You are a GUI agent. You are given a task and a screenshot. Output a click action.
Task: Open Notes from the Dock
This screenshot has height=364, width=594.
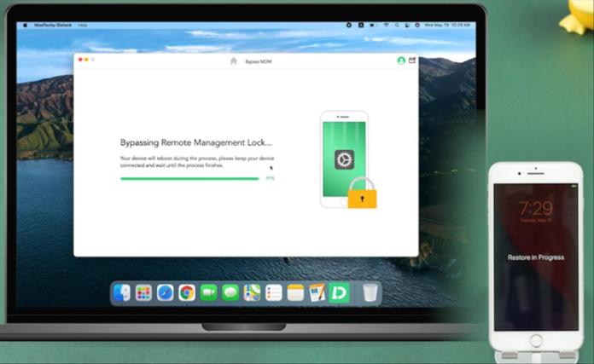(295, 293)
